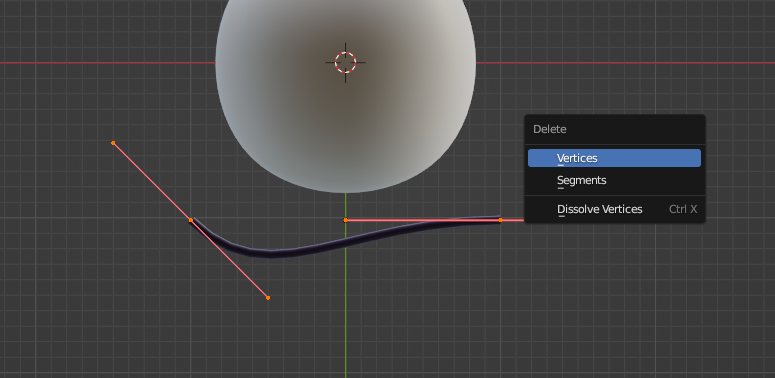
Task: Select the handle point on the green axis
Action: tap(345, 220)
